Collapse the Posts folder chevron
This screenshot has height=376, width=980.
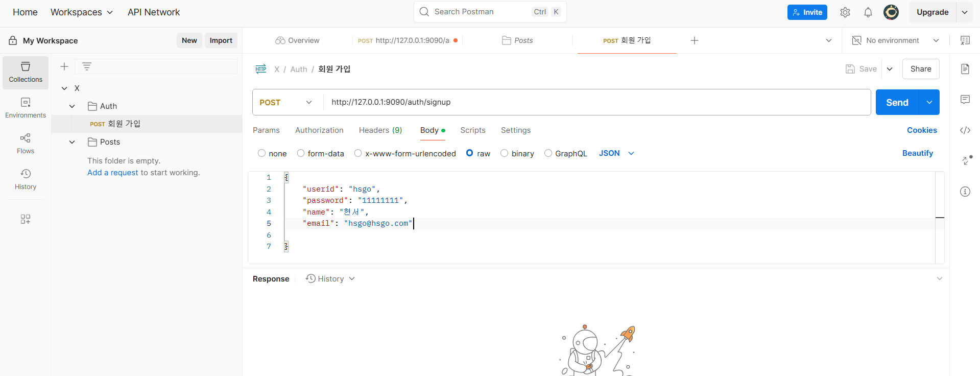(72, 142)
